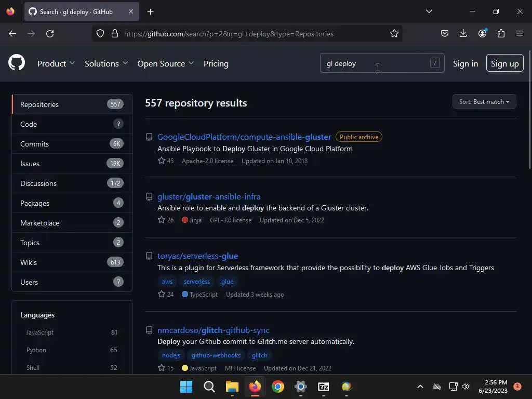Select the Code filter
The width and height of the screenshot is (532, 399).
click(72, 124)
